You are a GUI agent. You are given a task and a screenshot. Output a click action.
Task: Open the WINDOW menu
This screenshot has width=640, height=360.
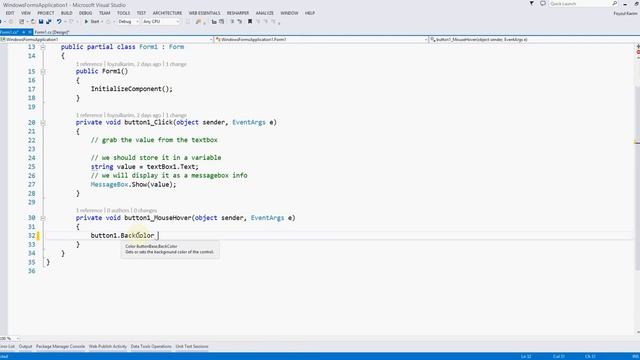tap(289, 13)
